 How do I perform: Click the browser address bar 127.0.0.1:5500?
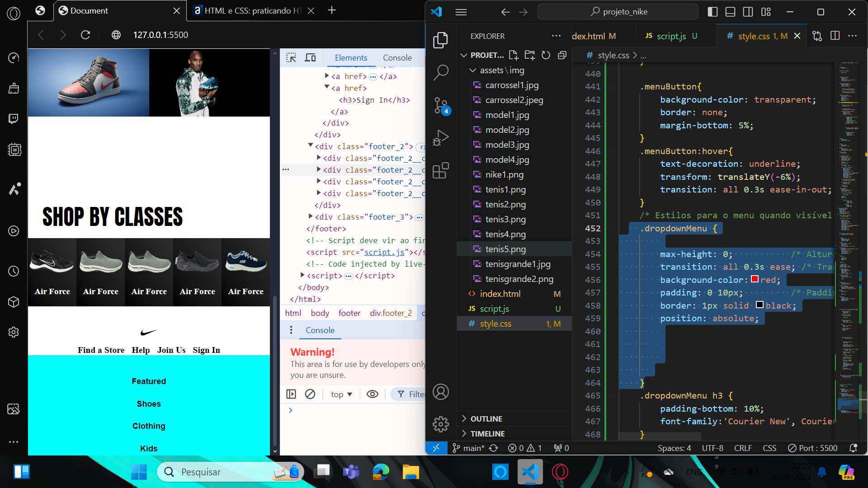(x=160, y=35)
